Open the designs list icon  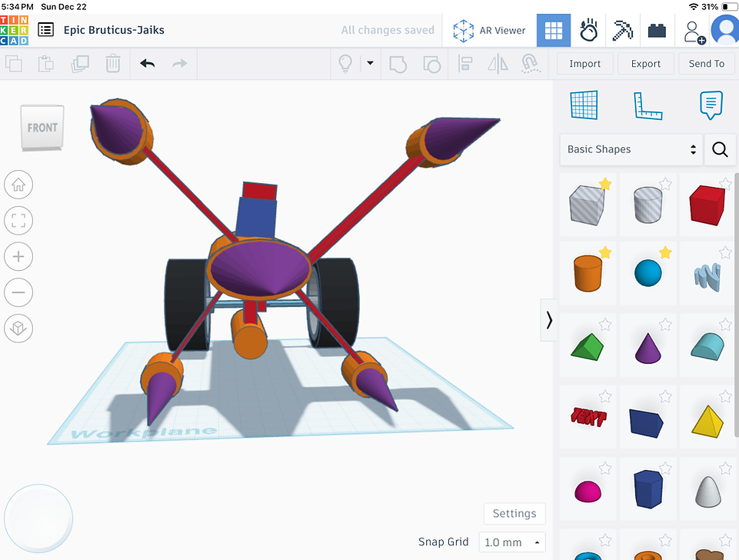coord(45,30)
